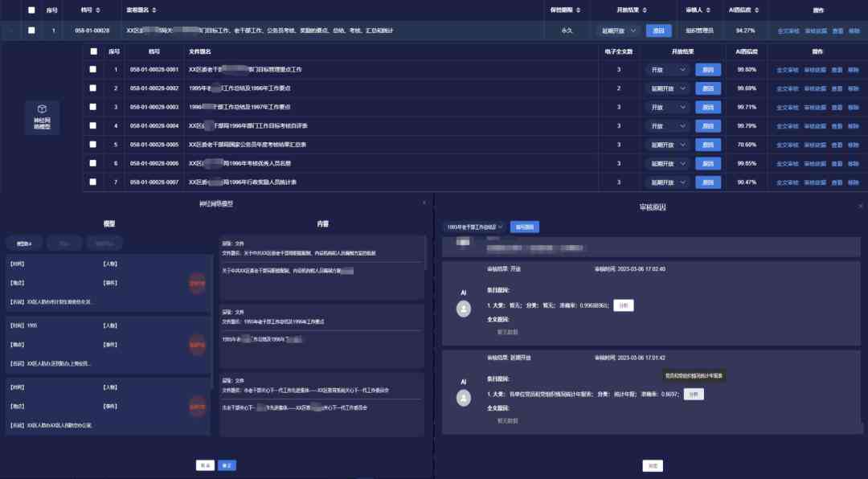Select the checkbox for file 058-01-00028-0003
This screenshot has height=479, width=868.
click(x=93, y=107)
